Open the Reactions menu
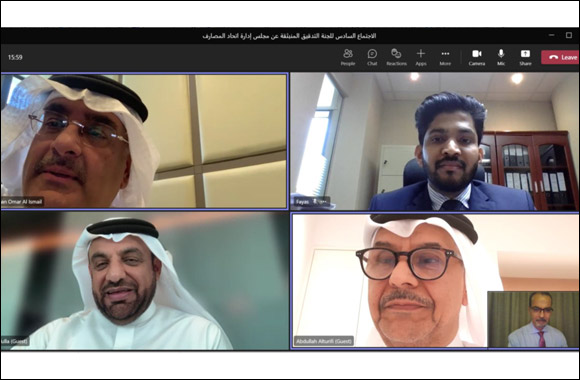This screenshot has width=580, height=380. pyautogui.click(x=396, y=57)
